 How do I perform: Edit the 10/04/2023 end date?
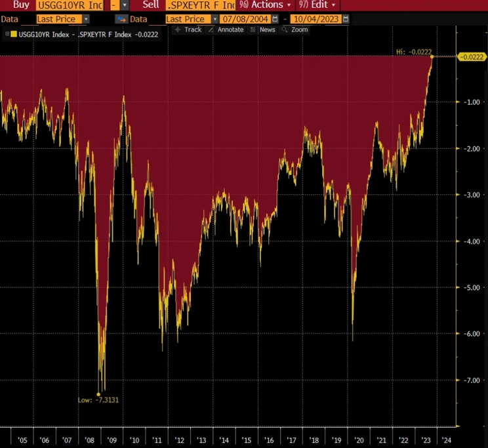[x=316, y=19]
